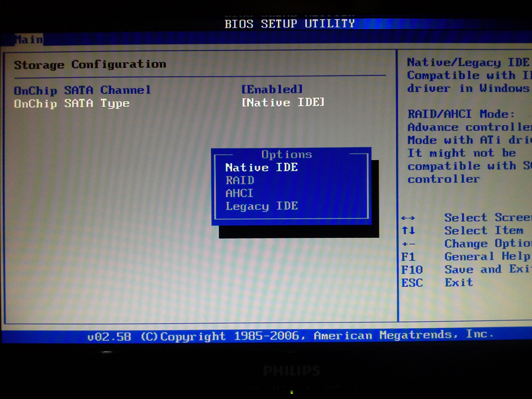The width and height of the screenshot is (532, 399).
Task: Click the Storage Configuration heading
Action: point(90,64)
